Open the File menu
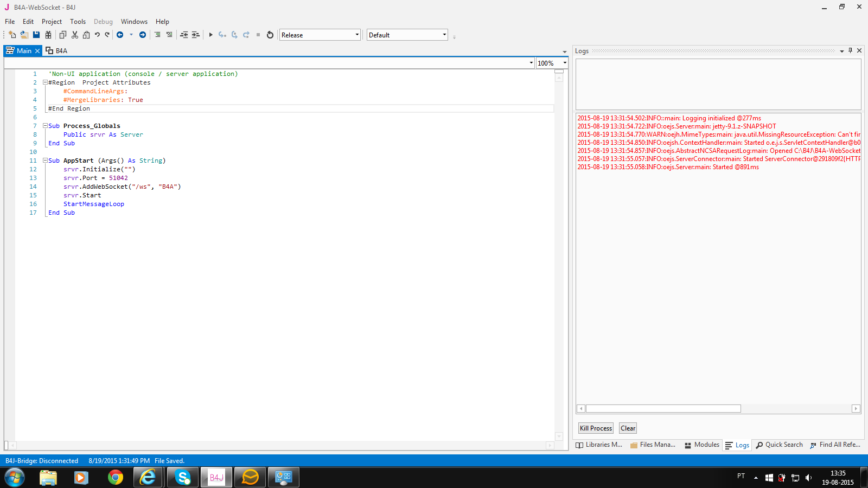Viewport: 868px width, 488px height. point(10,22)
